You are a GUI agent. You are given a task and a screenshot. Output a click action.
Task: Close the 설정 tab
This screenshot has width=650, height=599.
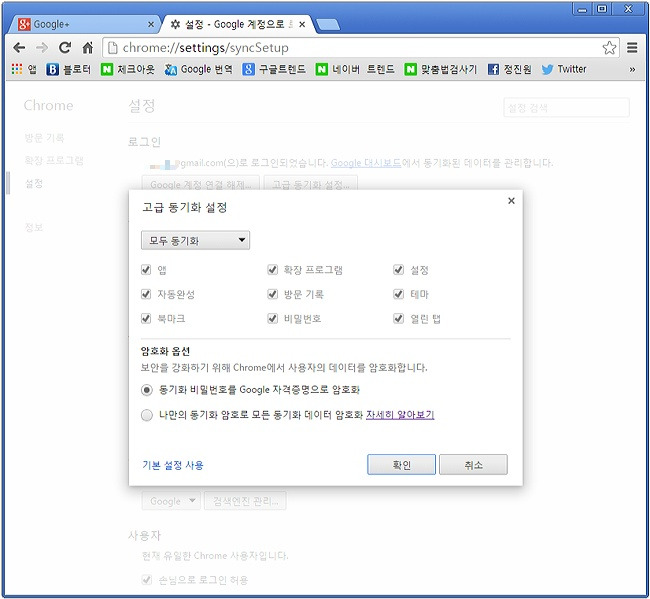[302, 24]
